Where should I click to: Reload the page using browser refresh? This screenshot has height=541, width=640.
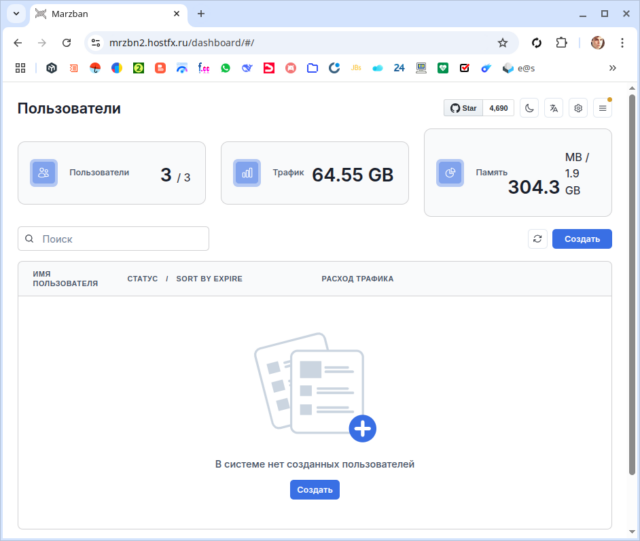click(x=66, y=43)
